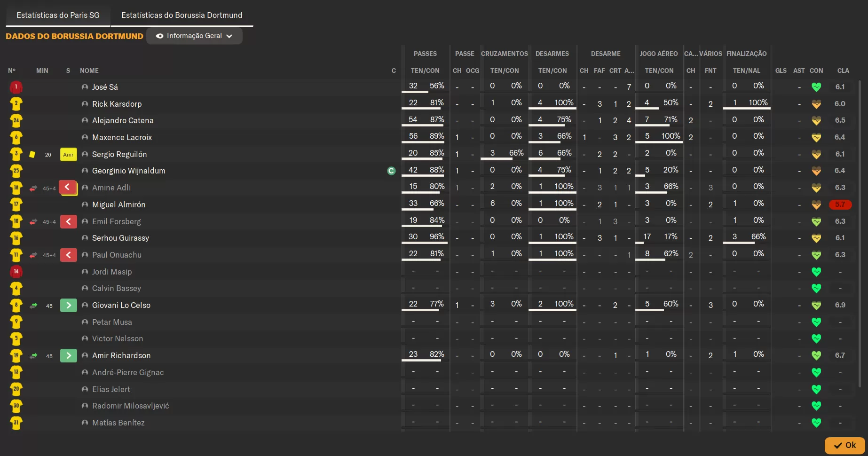
Task: Open player Serhou Guirassy
Action: tap(120, 238)
